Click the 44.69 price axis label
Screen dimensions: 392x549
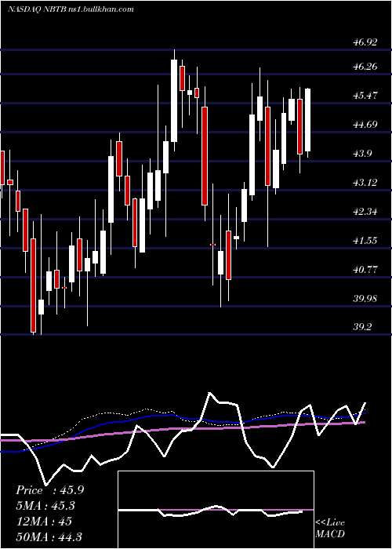click(x=365, y=124)
